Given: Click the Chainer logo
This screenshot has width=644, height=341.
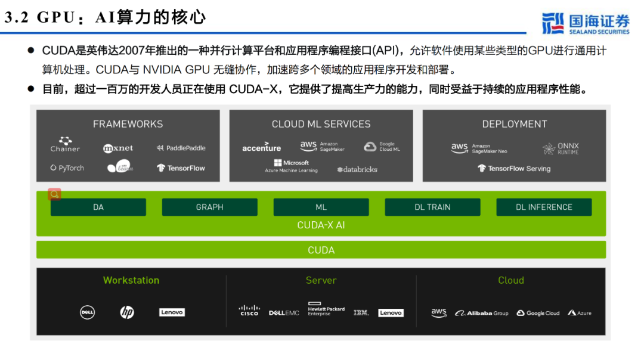Looking at the screenshot, I should click(66, 145).
